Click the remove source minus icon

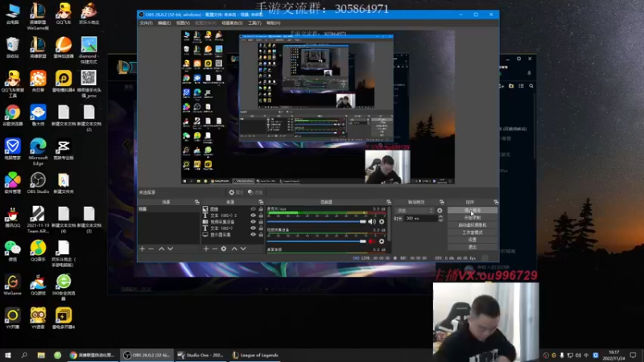(214, 249)
